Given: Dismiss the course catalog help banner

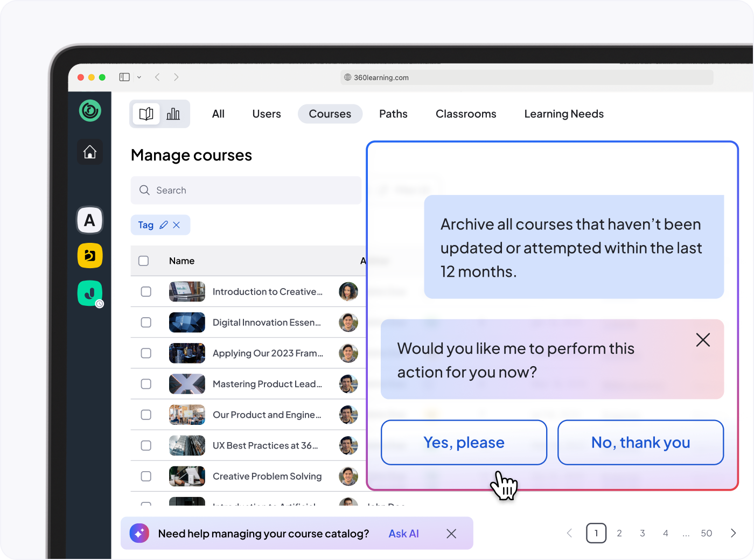Looking at the screenshot, I should (x=451, y=533).
